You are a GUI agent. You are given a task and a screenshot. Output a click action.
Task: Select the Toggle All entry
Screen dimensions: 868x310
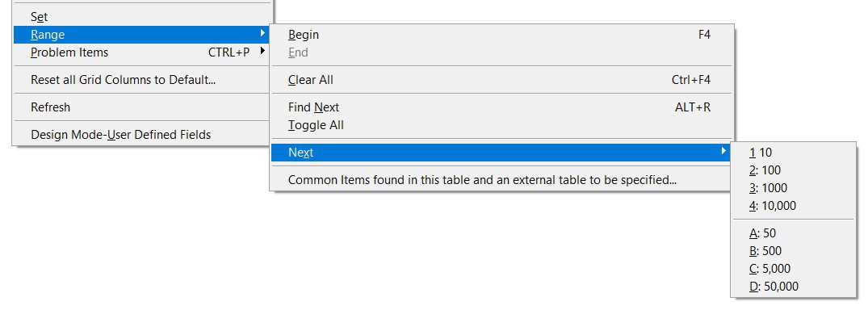coord(501,125)
